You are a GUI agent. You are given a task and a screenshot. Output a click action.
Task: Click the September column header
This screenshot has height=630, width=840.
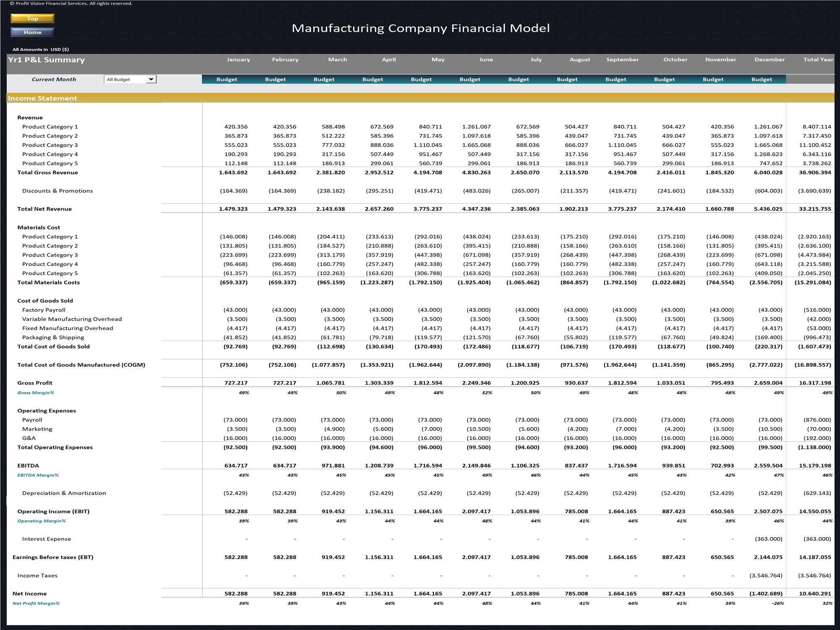pos(622,60)
